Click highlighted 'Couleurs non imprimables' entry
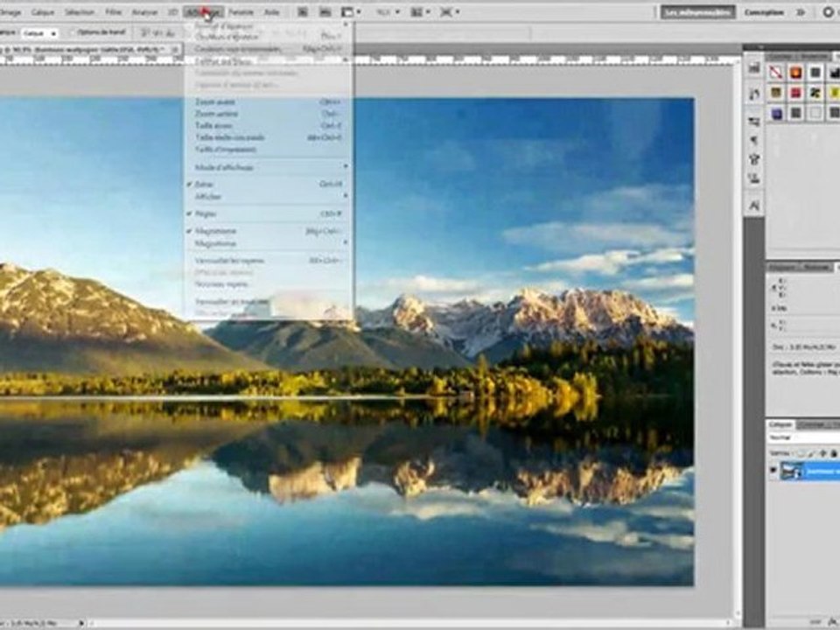This screenshot has height=630, width=840. (268, 49)
